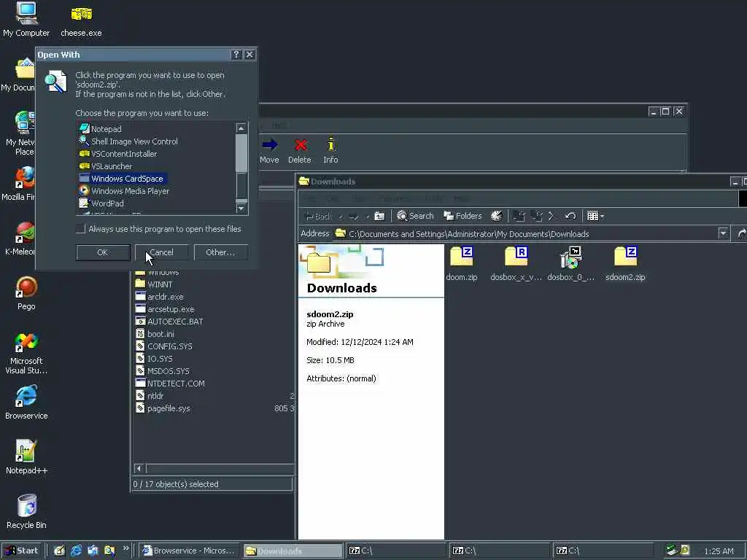Click the Copy To toolbar icon
This screenshot has width=747, height=560.
point(537,216)
